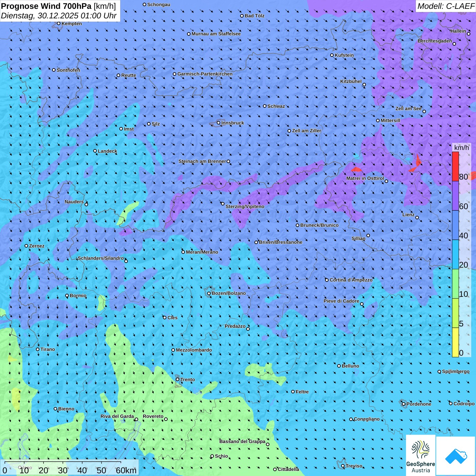Click the 'Bassano del Grappa' label
The width and height of the screenshot is (476, 476).
242,441
